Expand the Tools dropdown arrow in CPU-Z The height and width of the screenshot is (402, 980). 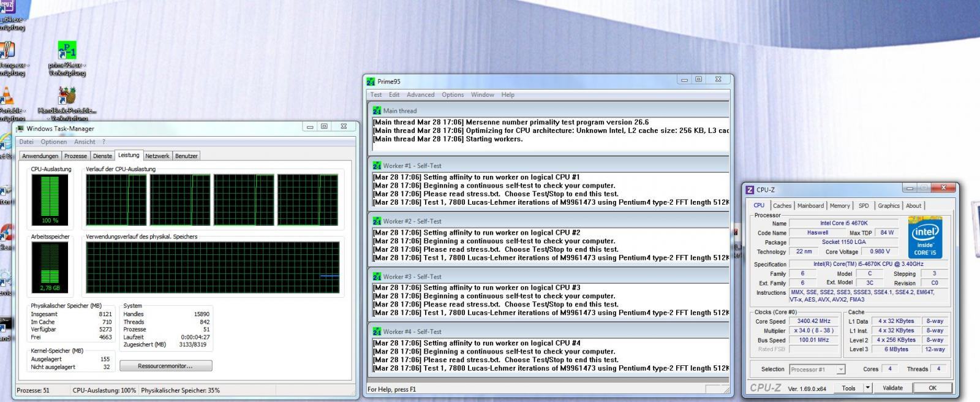(867, 388)
